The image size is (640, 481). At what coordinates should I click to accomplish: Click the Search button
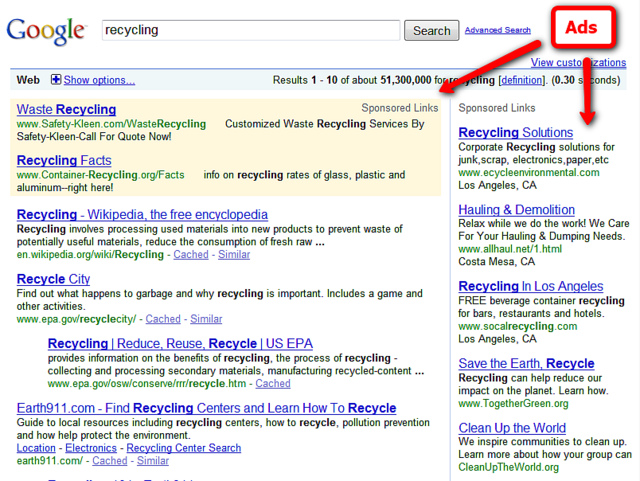[431, 31]
